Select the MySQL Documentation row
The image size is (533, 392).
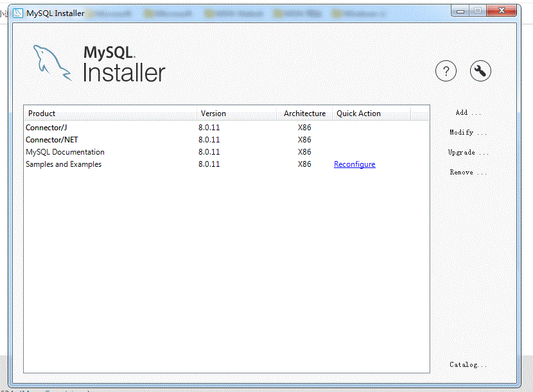click(227, 152)
